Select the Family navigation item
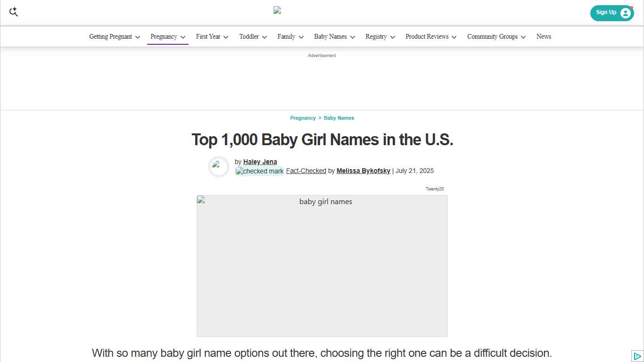Screen dimensions: 644x362 coord(287,36)
